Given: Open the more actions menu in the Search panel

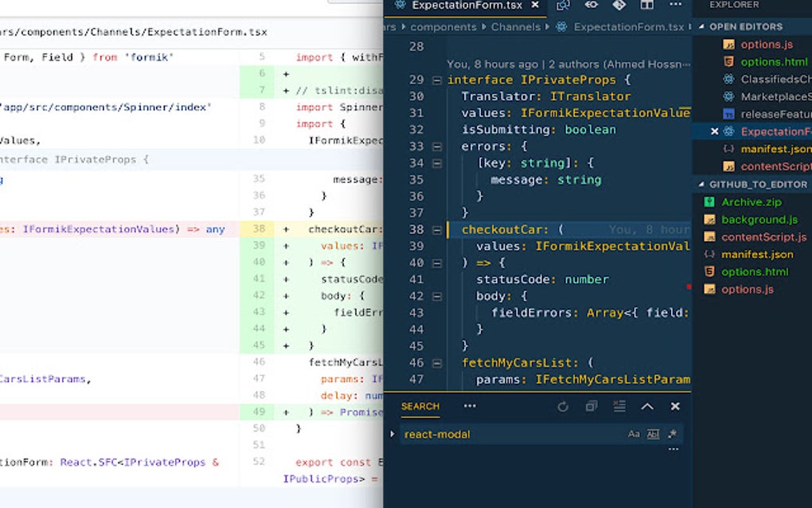Looking at the screenshot, I should (469, 406).
